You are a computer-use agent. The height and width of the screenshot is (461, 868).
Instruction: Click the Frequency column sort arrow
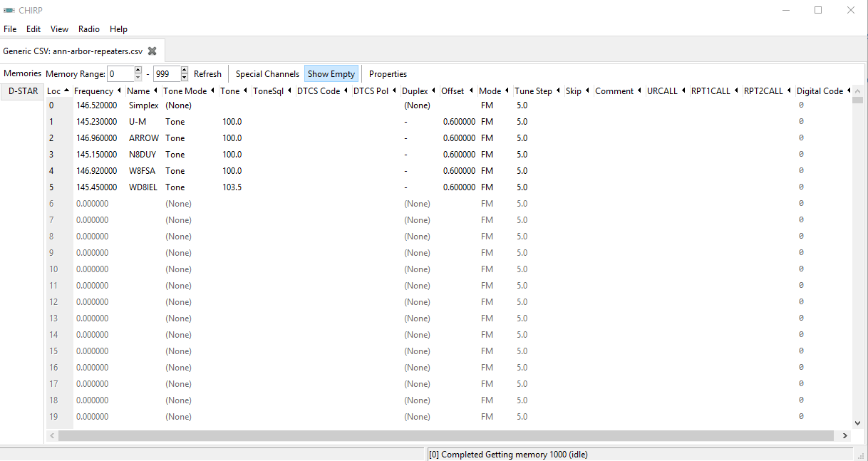point(120,91)
